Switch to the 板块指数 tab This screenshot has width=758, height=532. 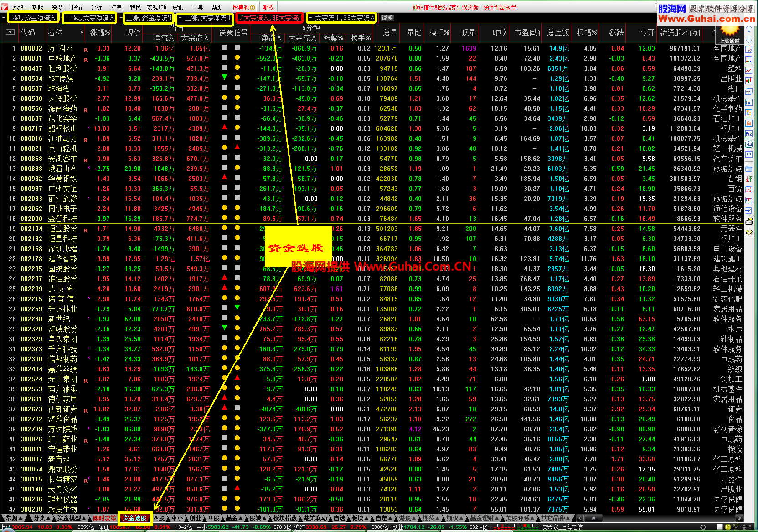point(285,518)
